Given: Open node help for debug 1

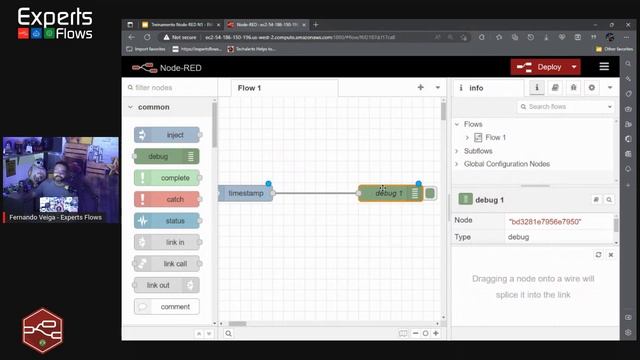Looking at the screenshot, I should point(596,200).
